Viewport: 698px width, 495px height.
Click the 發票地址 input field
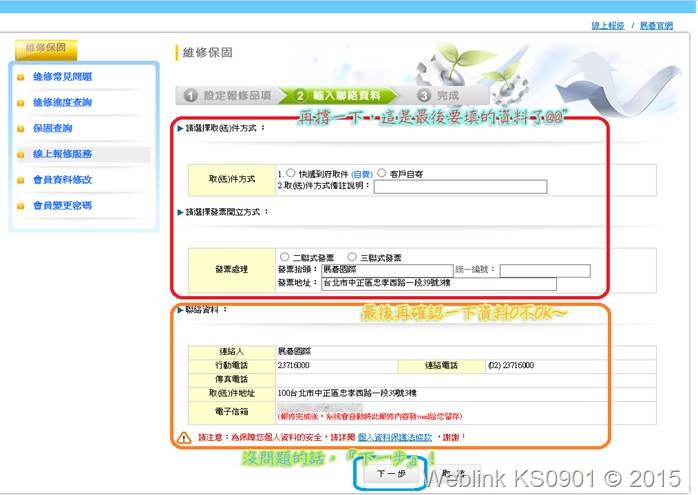point(439,284)
